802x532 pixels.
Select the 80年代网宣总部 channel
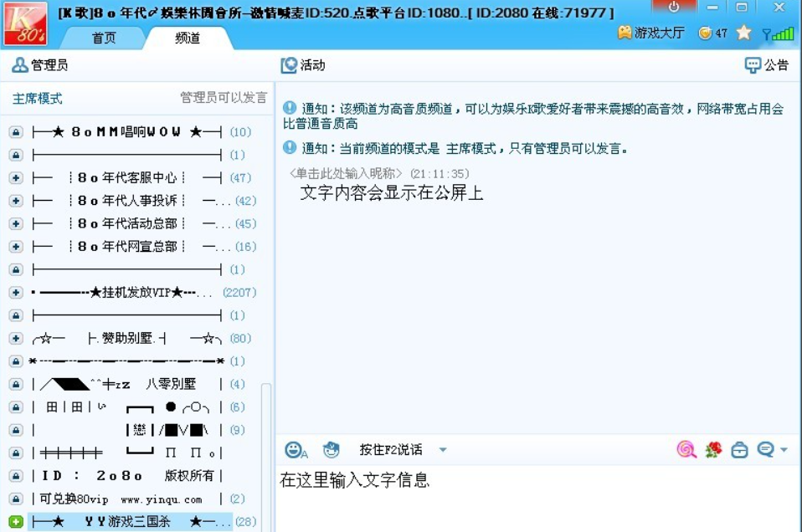click(x=131, y=246)
